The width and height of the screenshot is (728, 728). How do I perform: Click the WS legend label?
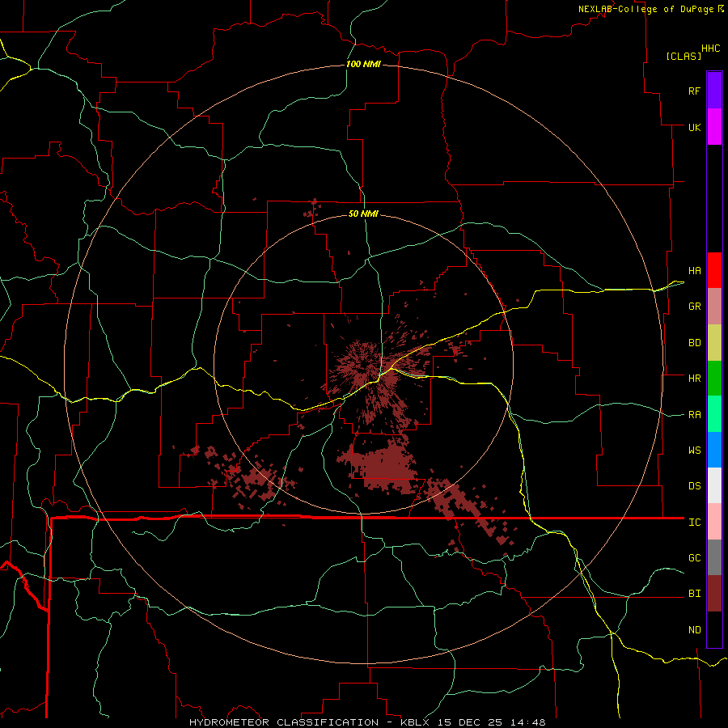[x=694, y=451]
